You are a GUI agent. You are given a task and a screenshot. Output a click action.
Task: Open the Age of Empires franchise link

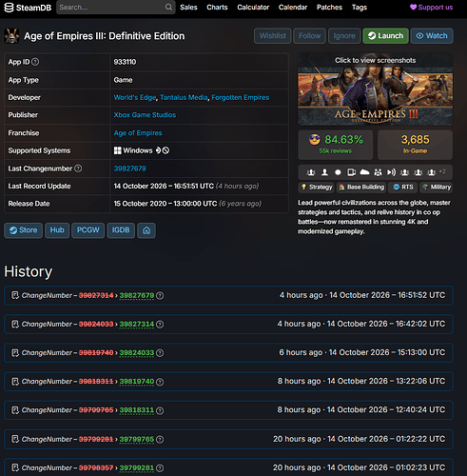point(138,133)
